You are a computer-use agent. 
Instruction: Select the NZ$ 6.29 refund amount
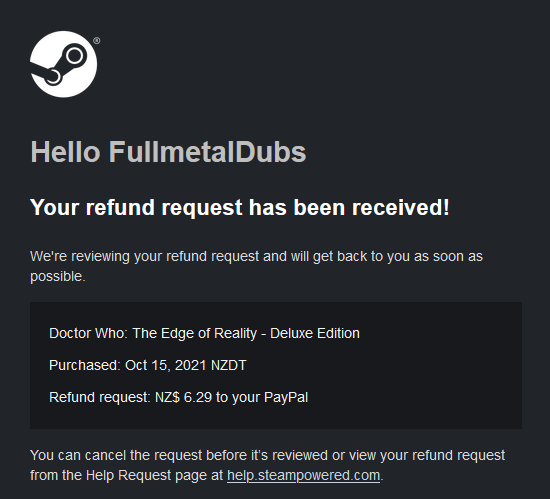pos(183,397)
